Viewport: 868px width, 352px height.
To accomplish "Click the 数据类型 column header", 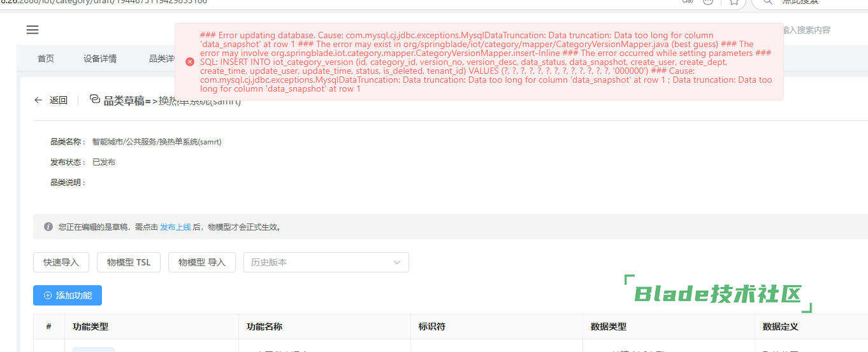I will (x=609, y=327).
